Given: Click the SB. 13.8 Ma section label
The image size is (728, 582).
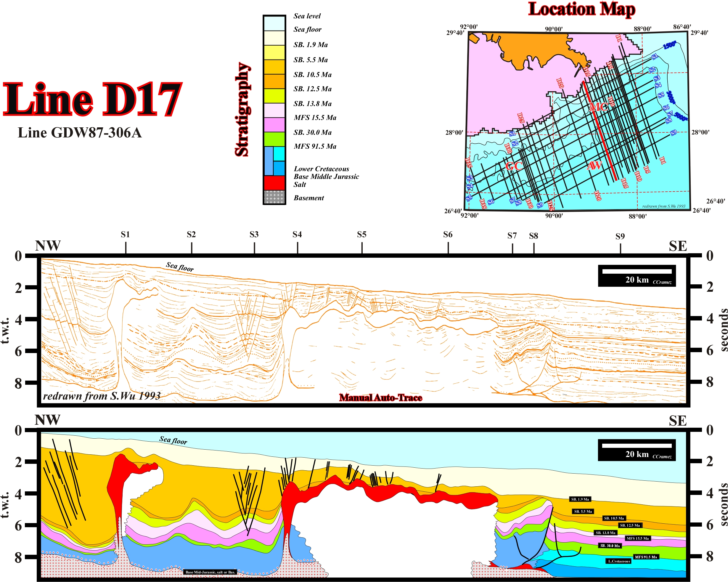Looking at the screenshot, I should (605, 533).
